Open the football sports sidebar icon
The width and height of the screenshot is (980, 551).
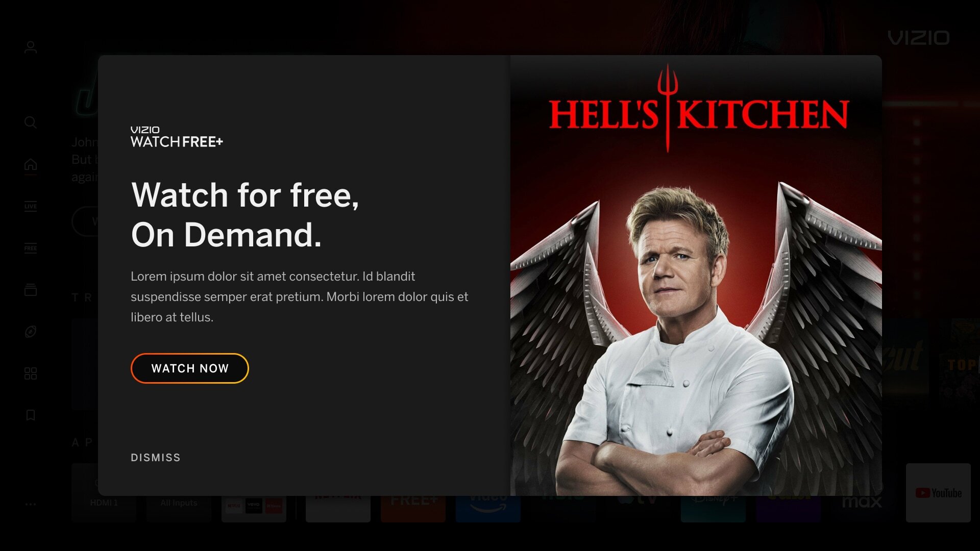31,332
